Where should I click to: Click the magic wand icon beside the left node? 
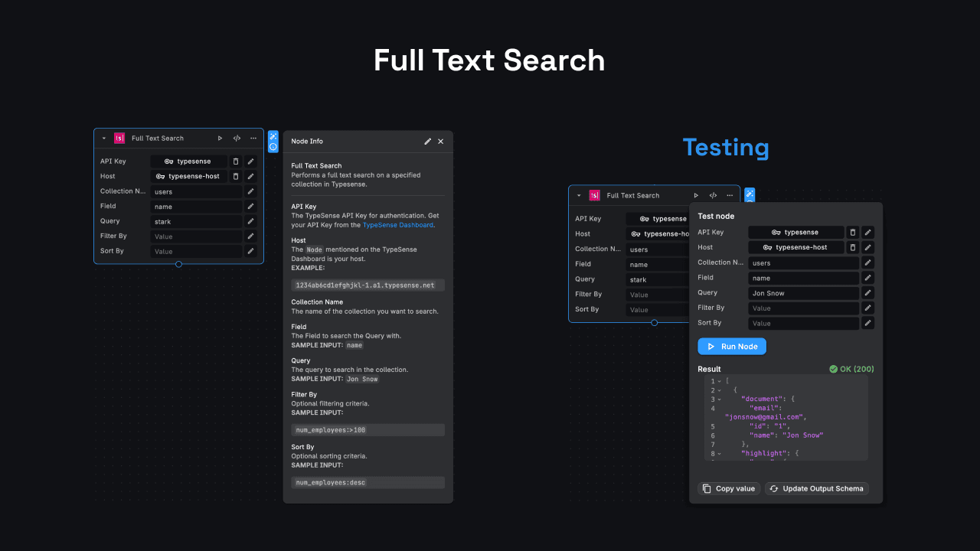[x=273, y=136]
